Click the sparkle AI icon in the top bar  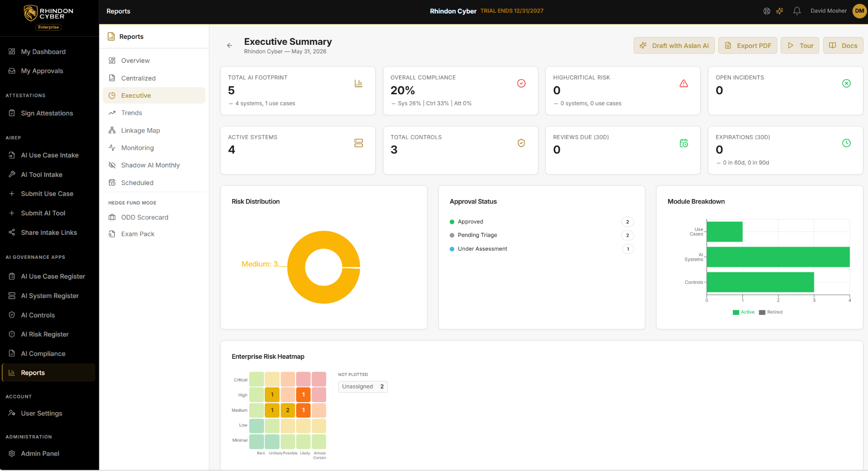click(x=780, y=11)
